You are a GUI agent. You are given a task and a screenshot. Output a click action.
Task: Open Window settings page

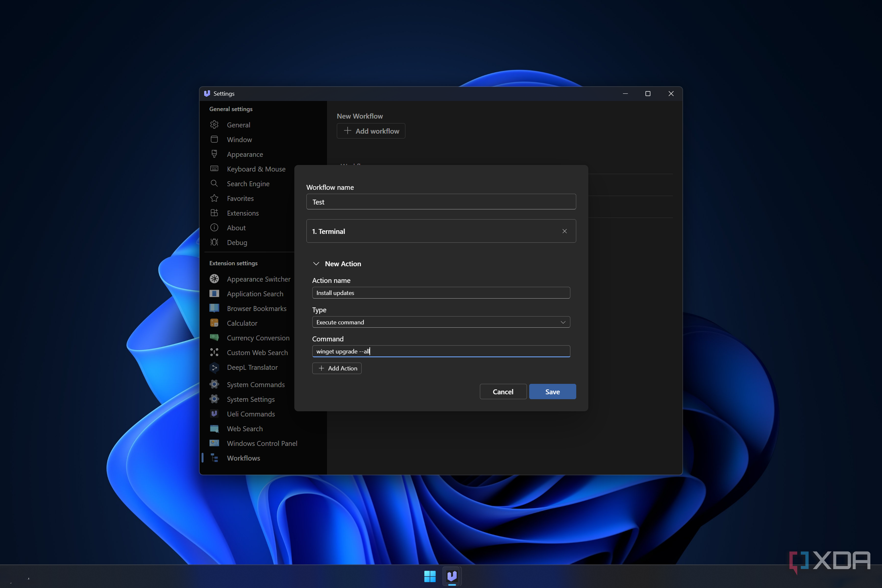[239, 139]
